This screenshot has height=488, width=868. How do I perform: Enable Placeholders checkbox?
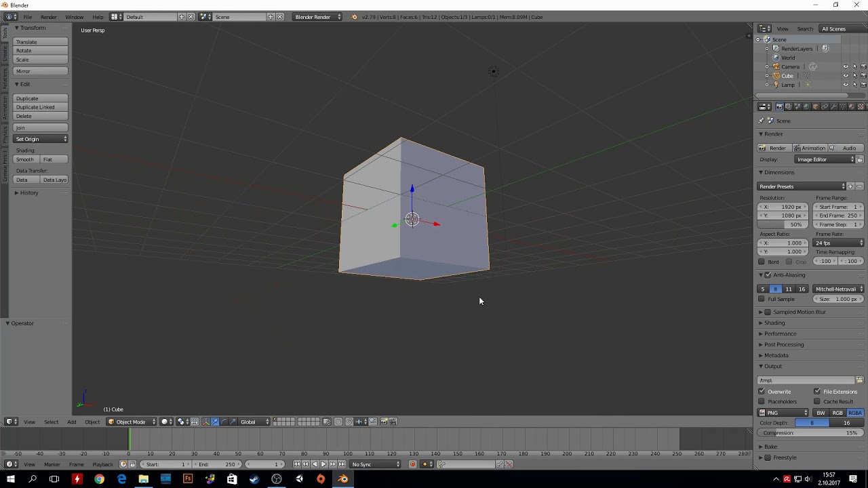[762, 401]
